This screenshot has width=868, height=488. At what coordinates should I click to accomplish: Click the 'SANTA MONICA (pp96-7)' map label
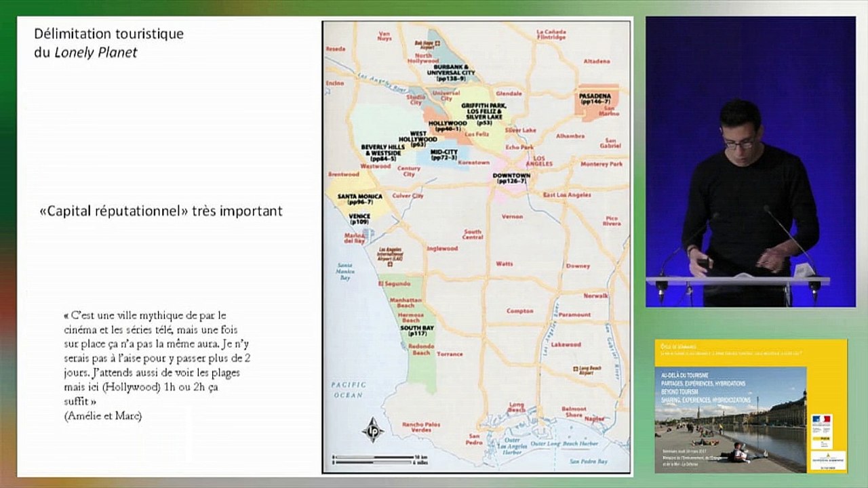tap(360, 199)
